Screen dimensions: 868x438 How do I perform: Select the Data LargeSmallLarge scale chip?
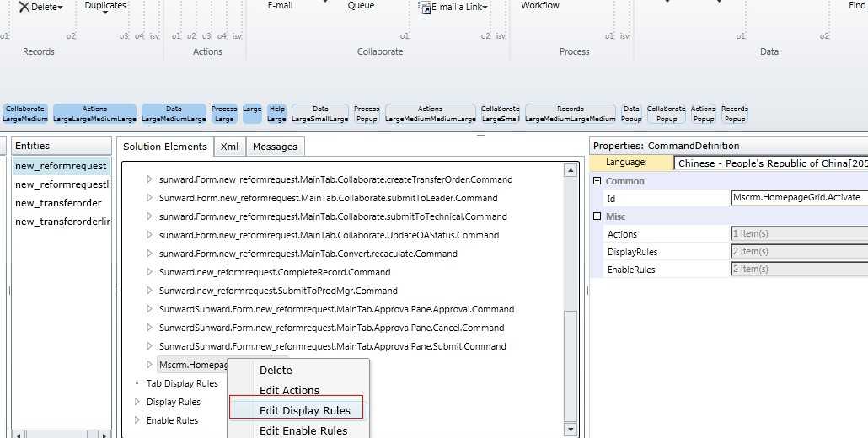pyautogui.click(x=320, y=114)
